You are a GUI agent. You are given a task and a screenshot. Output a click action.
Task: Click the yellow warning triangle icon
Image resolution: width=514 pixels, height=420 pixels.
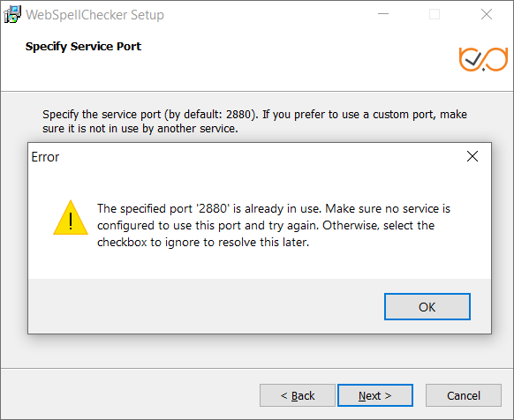click(x=71, y=218)
